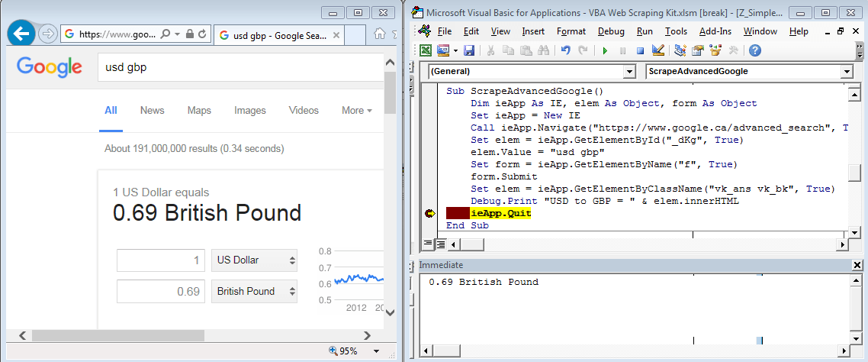Open the Format menu
This screenshot has width=868, height=362.
[x=571, y=31]
